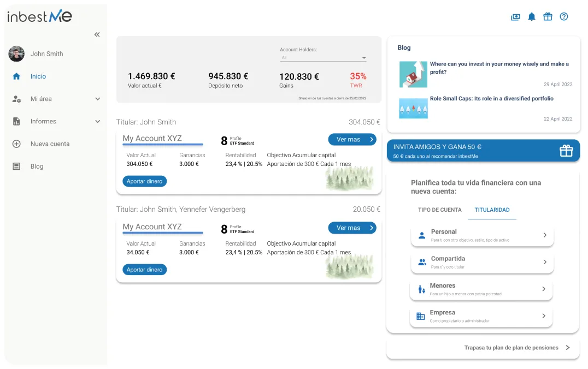Click the Menores adult-and-child icon

click(421, 289)
